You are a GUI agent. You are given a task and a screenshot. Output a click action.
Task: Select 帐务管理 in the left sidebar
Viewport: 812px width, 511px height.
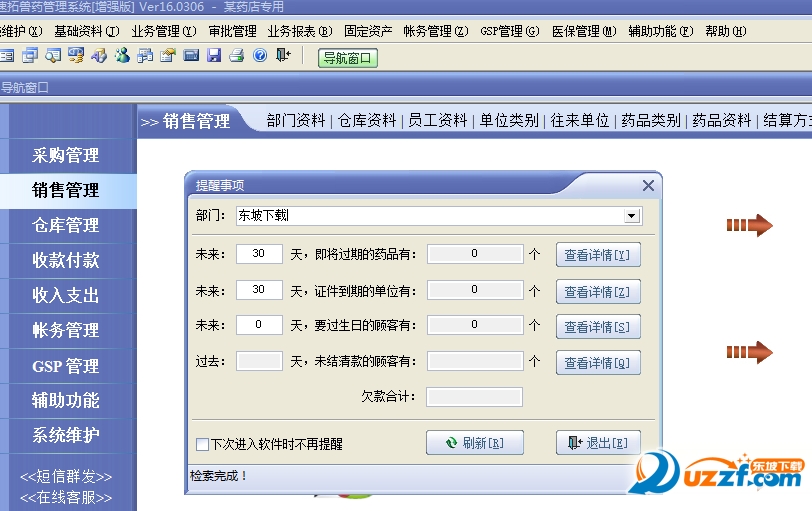point(66,330)
